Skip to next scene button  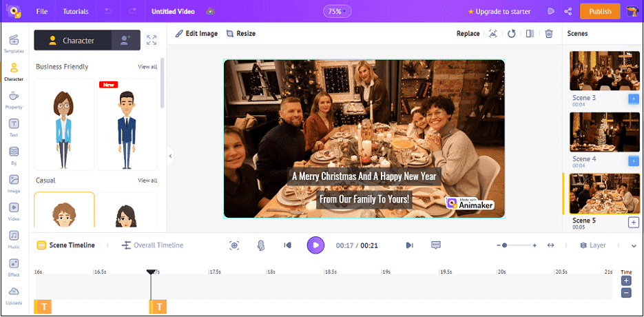point(409,245)
